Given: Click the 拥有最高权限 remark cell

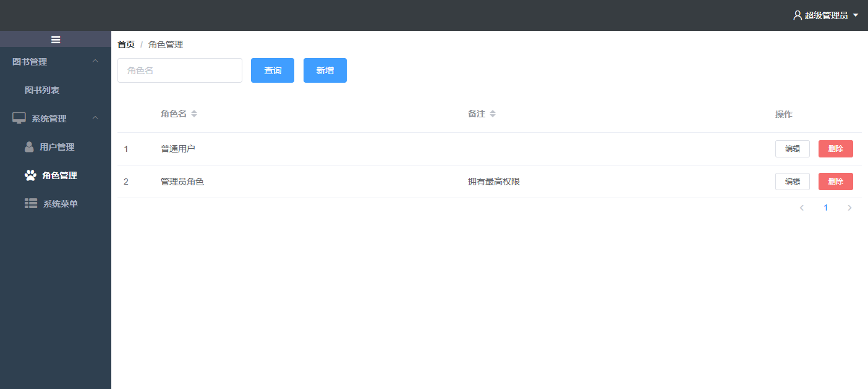Looking at the screenshot, I should pyautogui.click(x=494, y=182).
